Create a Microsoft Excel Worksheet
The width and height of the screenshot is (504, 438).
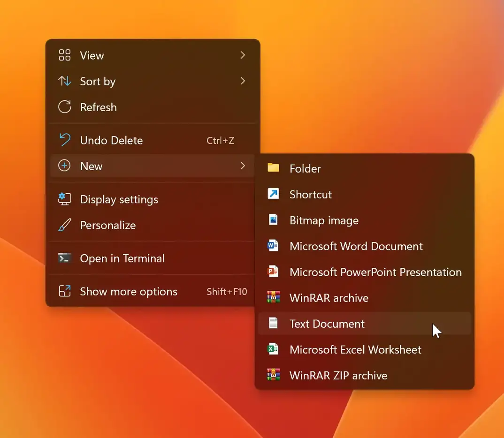(365, 349)
